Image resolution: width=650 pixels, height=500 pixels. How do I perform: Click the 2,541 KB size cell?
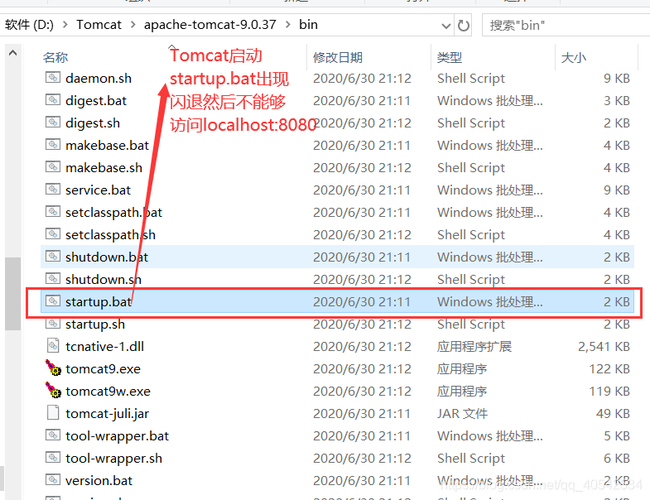point(604,347)
